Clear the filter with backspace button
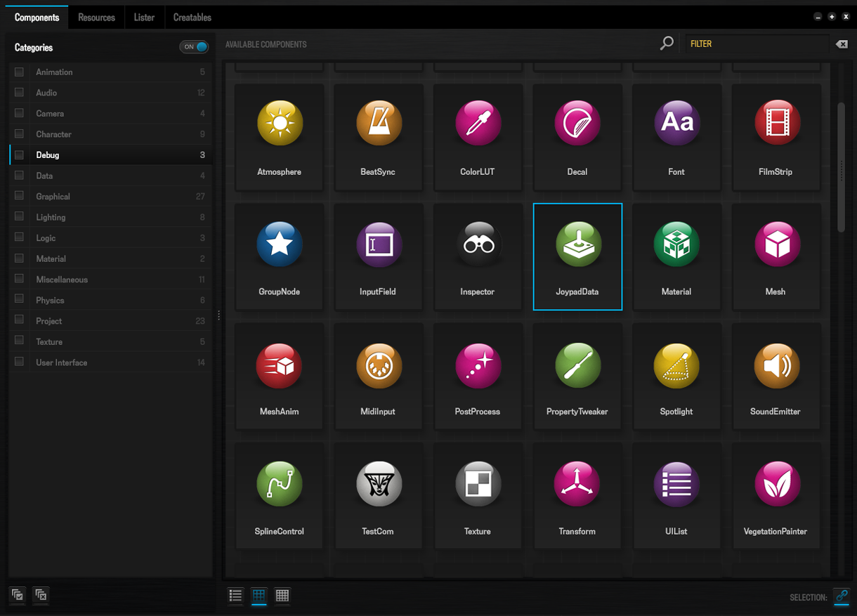The image size is (857, 616). [841, 44]
